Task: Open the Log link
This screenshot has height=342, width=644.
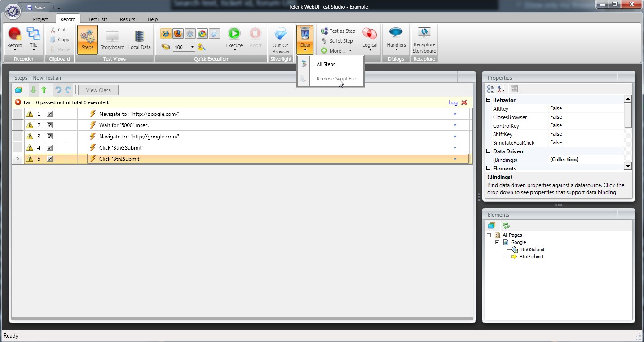Action: (453, 102)
